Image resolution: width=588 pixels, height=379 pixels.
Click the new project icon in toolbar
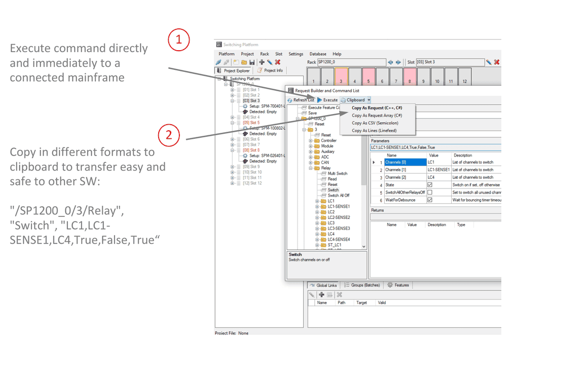[x=236, y=62]
